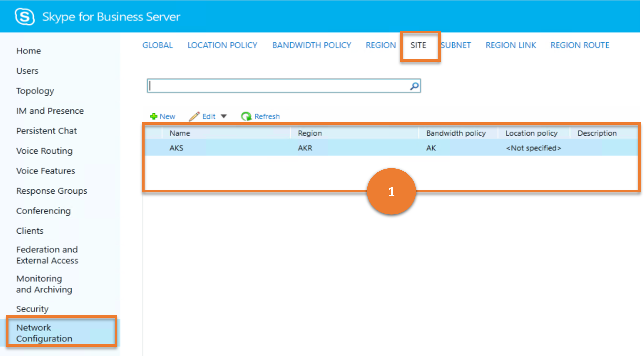Image resolution: width=644 pixels, height=356 pixels.
Task: Expand the Edit dropdown arrow
Action: click(224, 116)
